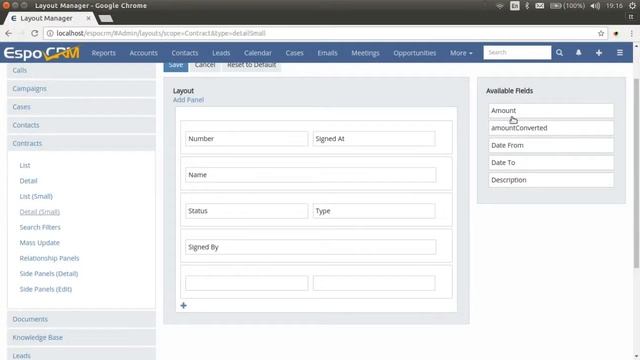Click the global search magnifier icon
This screenshot has height=360, width=640.
[559, 53]
